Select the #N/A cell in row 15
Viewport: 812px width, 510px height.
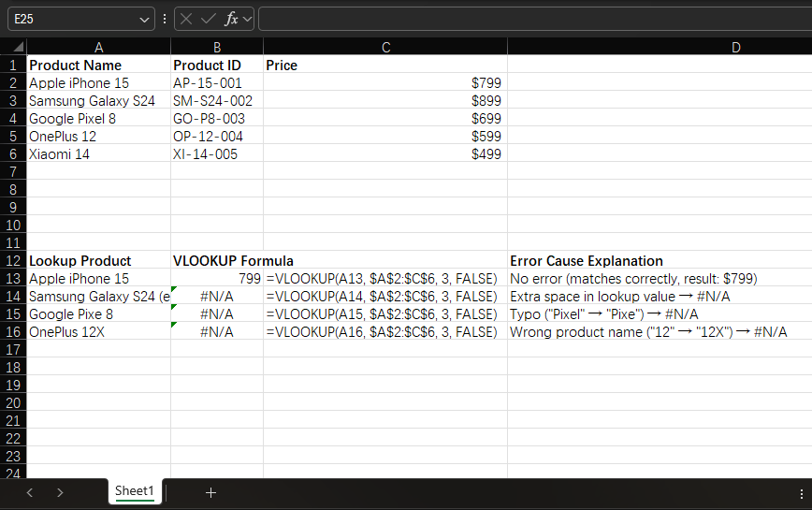coord(217,314)
